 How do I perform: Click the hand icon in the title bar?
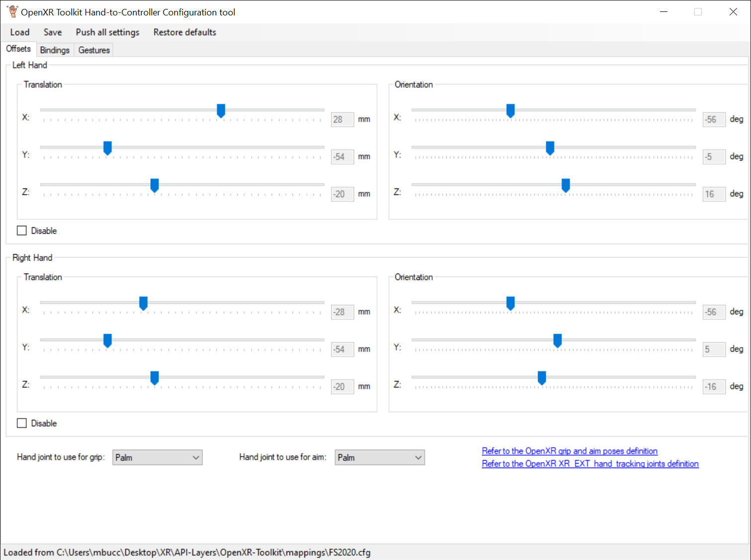tap(12, 11)
